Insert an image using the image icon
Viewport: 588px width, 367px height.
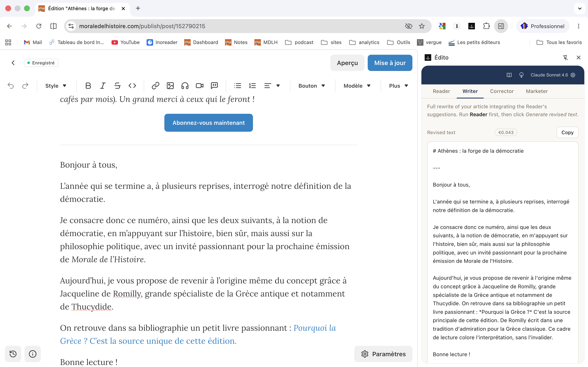170,86
